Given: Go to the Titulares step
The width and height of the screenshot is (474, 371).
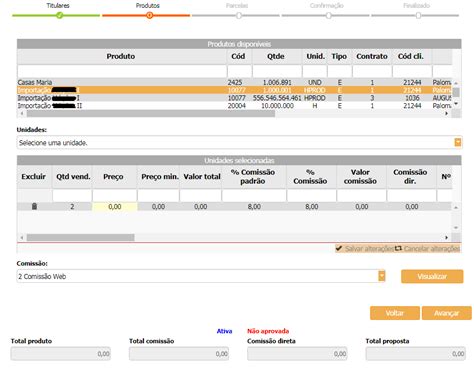Looking at the screenshot, I should [x=59, y=15].
